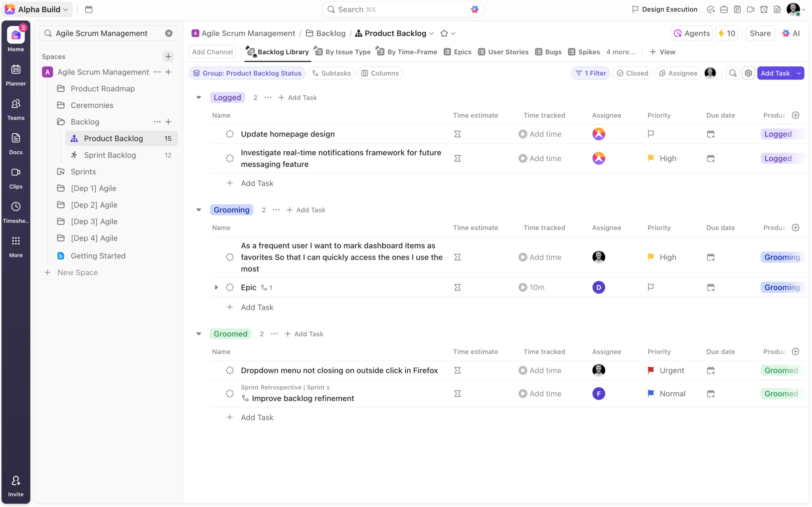812x507 pixels.
Task: Set time estimate for Update homepage design
Action: 457,134
